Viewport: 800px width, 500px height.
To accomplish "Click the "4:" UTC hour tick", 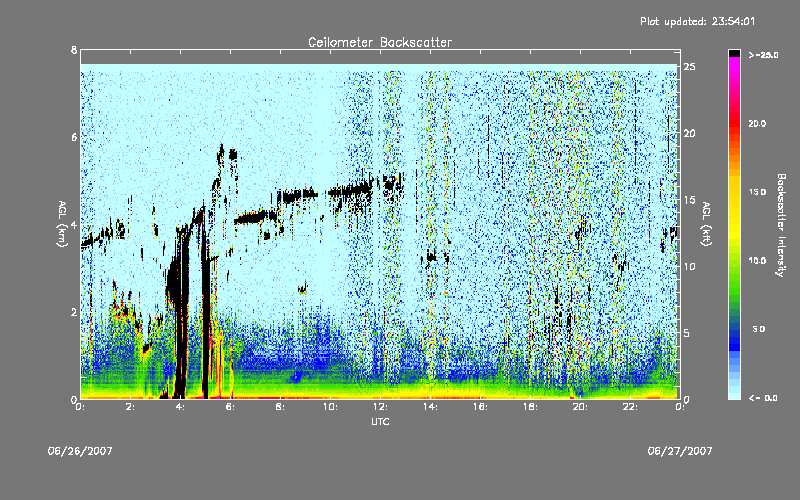I will 181,407.
